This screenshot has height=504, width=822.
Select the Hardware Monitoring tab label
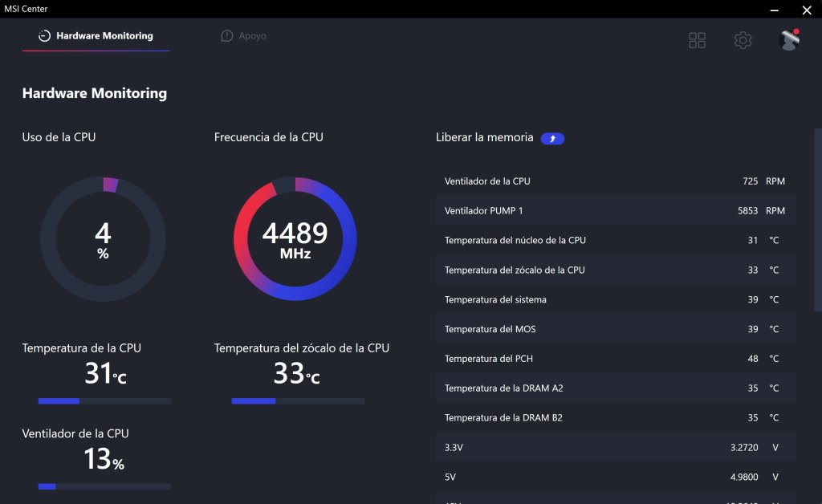pyautogui.click(x=105, y=35)
